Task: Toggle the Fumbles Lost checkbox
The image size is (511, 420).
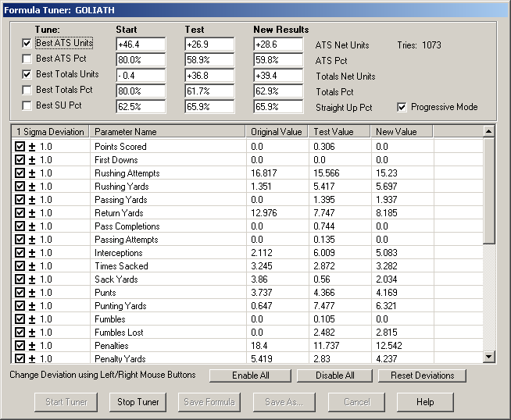Action: (20, 333)
